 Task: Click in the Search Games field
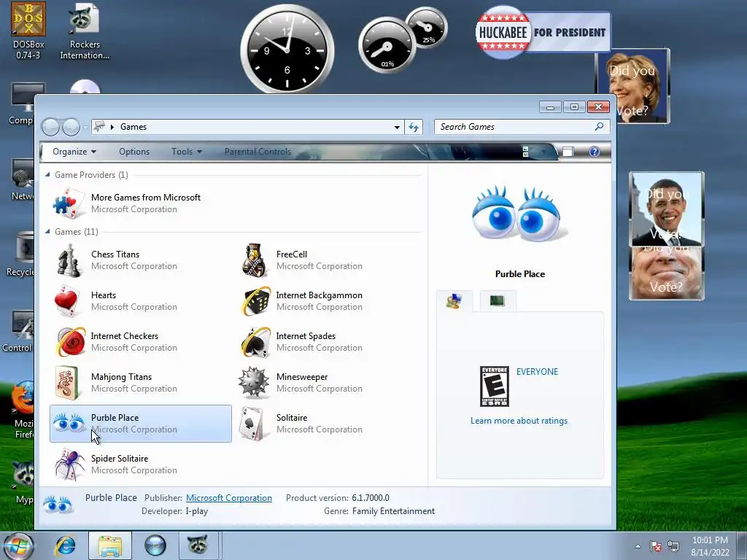[x=514, y=127]
